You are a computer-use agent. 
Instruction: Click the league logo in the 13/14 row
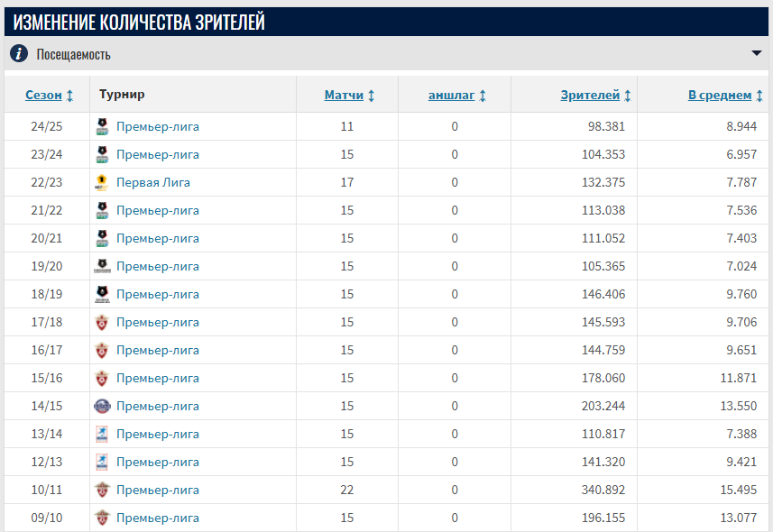(x=102, y=434)
